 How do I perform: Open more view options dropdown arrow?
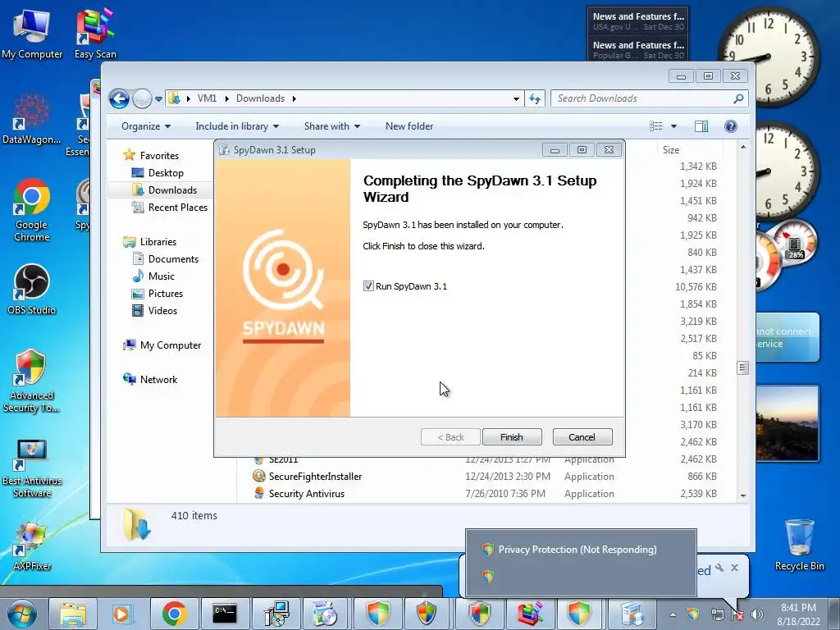pos(674,126)
